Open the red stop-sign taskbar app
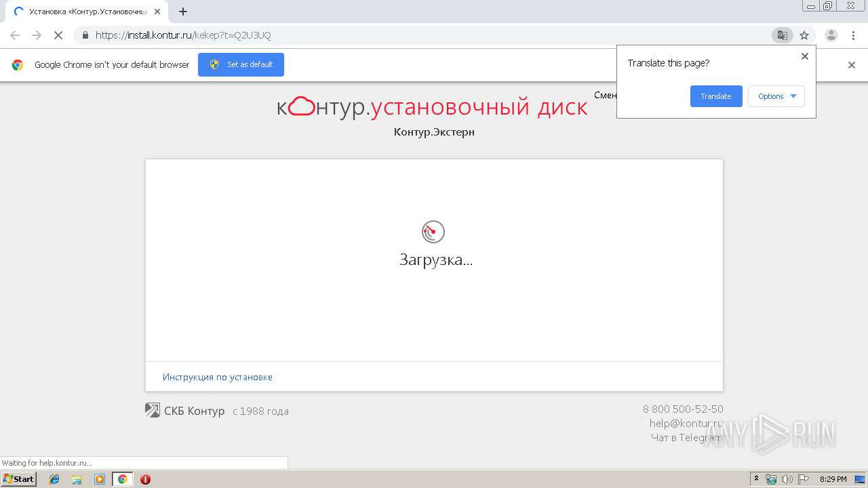Image resolution: width=868 pixels, height=488 pixels. click(145, 479)
